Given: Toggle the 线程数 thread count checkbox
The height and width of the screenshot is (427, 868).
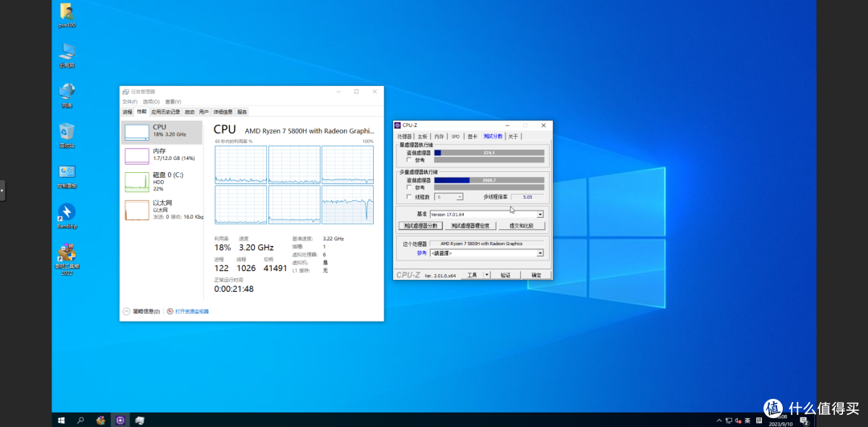Looking at the screenshot, I should (x=409, y=196).
